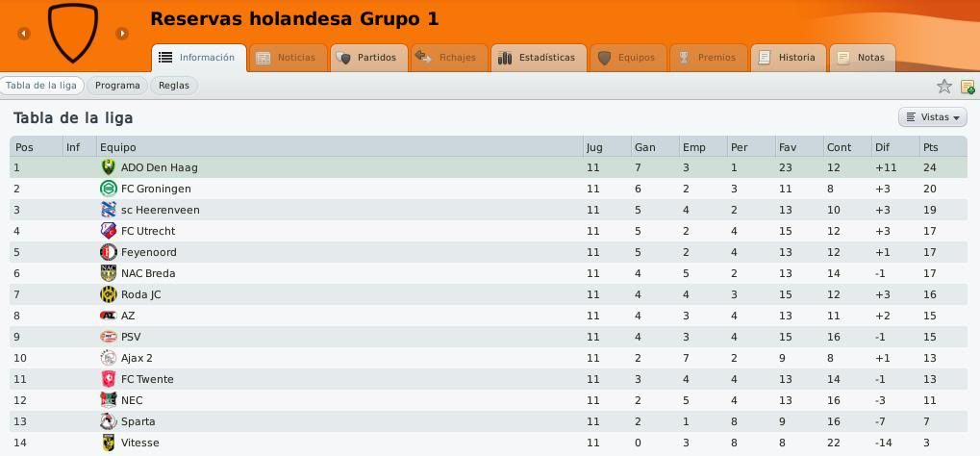
Task: Select the Tabla de la liga toggle
Action: (41, 86)
